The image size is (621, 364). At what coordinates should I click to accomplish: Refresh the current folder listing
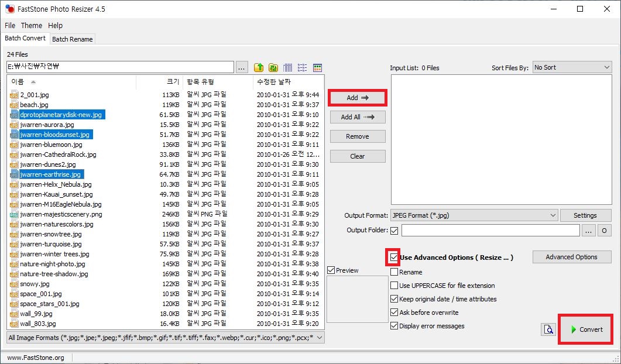tap(273, 67)
